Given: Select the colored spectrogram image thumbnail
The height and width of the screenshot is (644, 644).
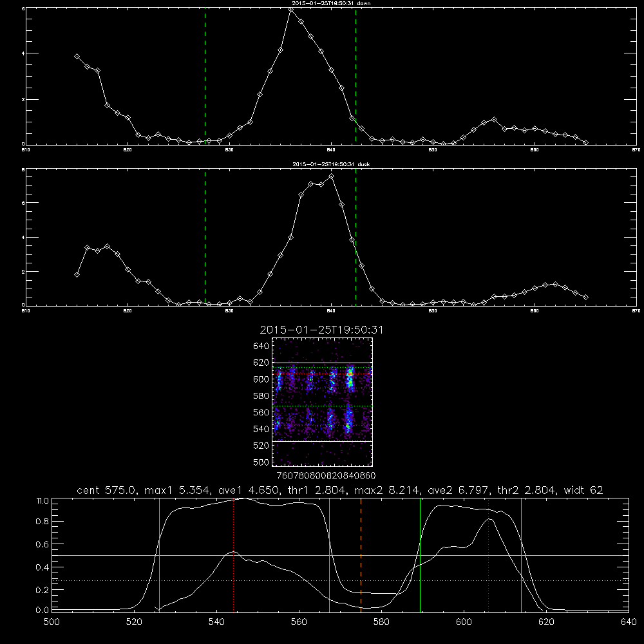Looking at the screenshot, I should (x=323, y=402).
